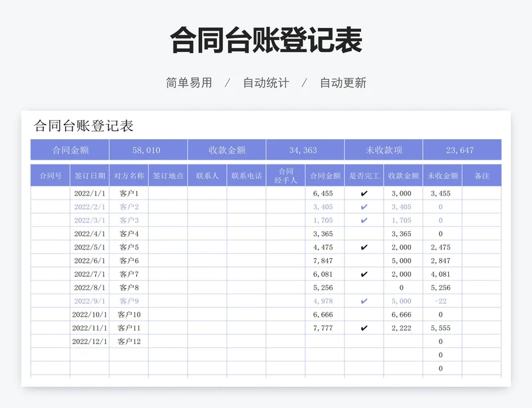Viewport: 532px width, 408px height.
Task: Click outstanding amount -22
Action: 441,301
